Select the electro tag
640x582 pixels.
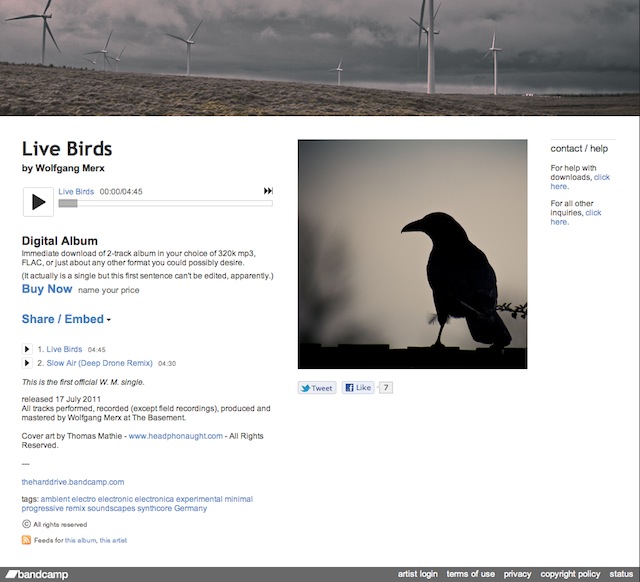[84, 499]
